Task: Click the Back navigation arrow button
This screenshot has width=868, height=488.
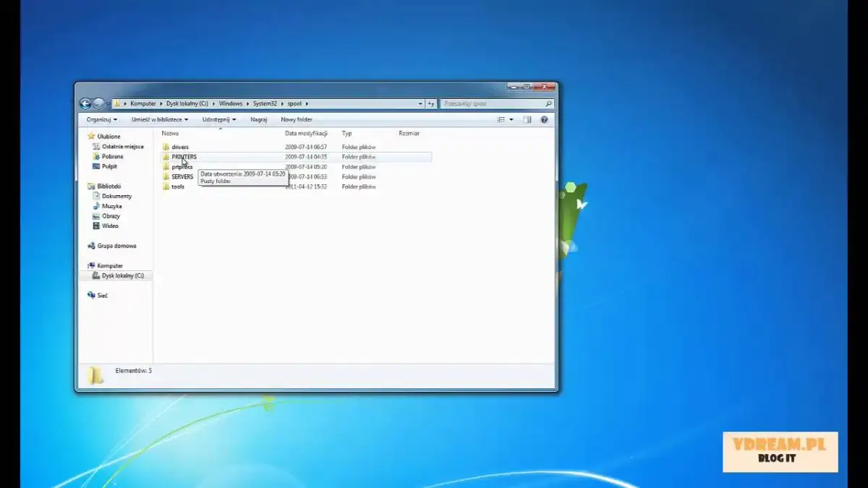Action: [x=85, y=104]
